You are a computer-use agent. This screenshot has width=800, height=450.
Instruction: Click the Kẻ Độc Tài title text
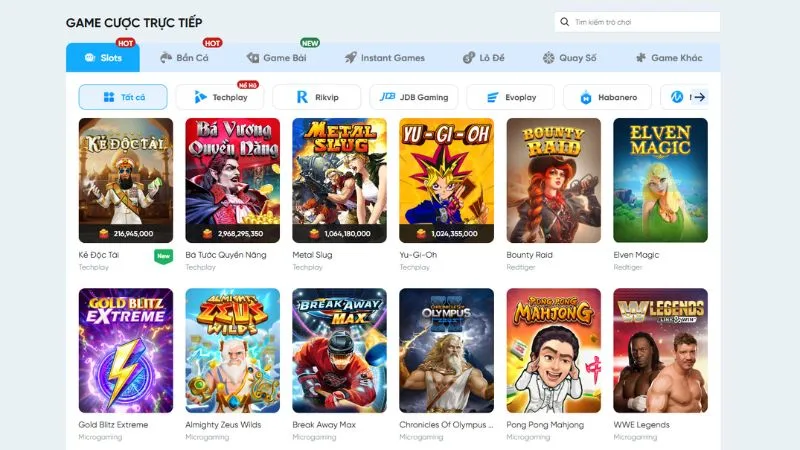pos(98,255)
